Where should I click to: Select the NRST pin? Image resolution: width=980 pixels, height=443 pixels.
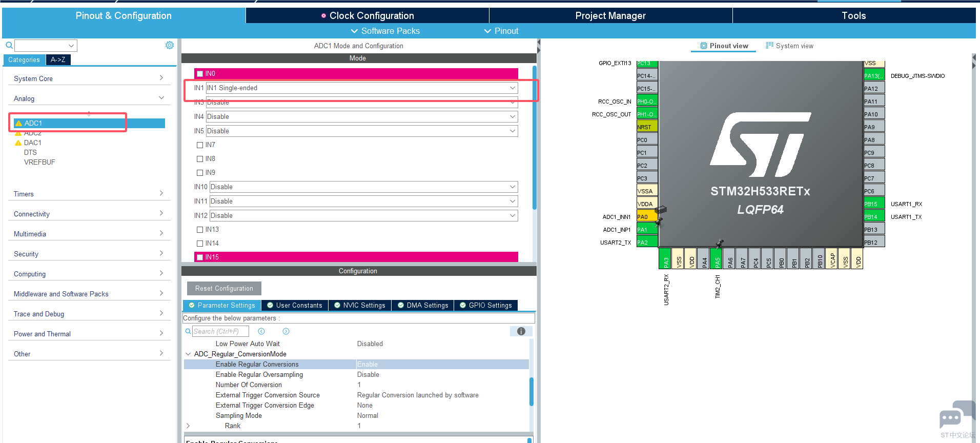click(647, 127)
